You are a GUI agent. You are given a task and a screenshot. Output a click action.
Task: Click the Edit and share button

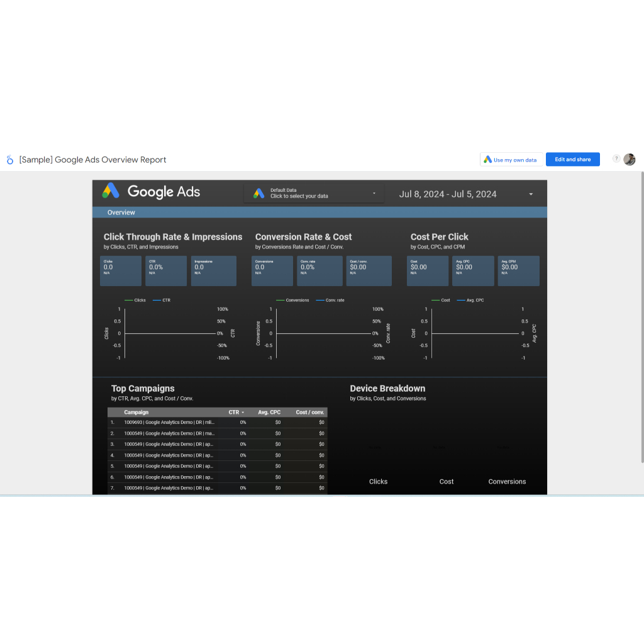572,160
